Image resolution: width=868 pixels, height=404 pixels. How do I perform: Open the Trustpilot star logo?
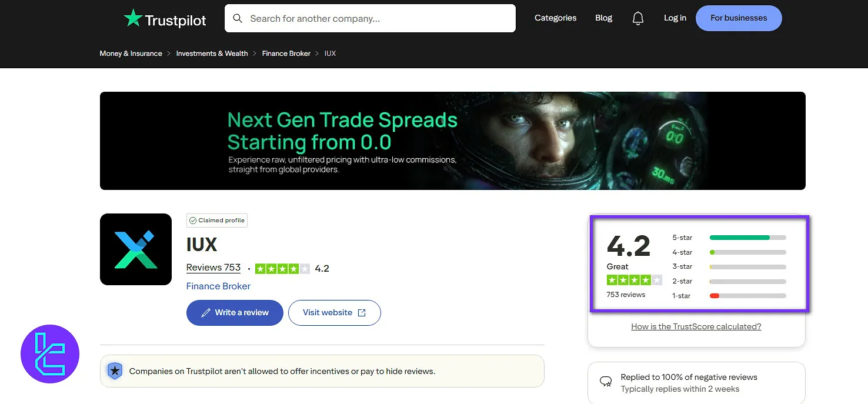click(133, 18)
